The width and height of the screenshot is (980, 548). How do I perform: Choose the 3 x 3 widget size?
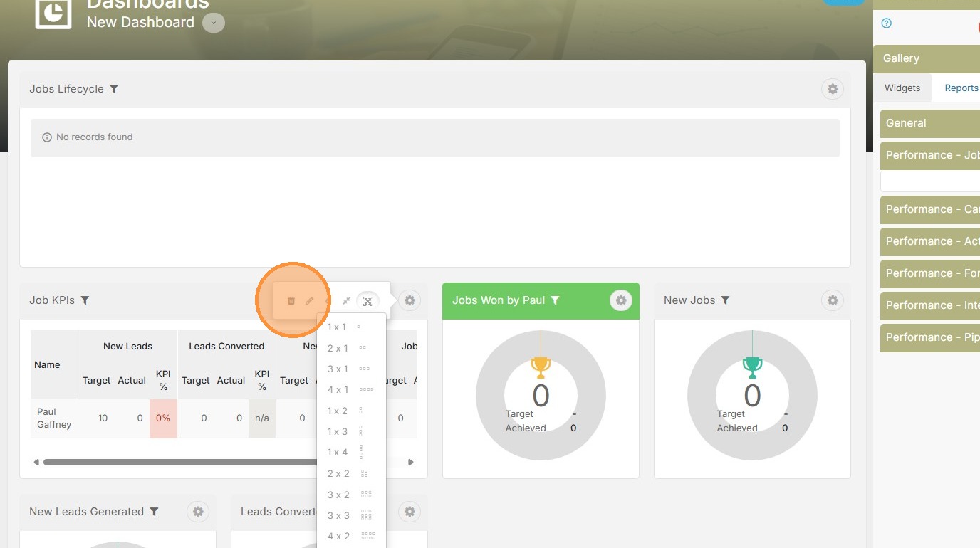[351, 515]
